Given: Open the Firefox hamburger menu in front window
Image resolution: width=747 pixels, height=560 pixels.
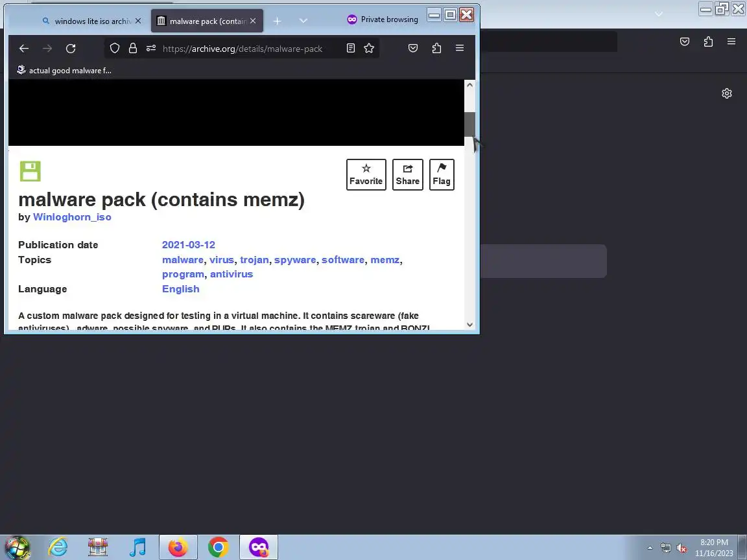Looking at the screenshot, I should (x=460, y=48).
